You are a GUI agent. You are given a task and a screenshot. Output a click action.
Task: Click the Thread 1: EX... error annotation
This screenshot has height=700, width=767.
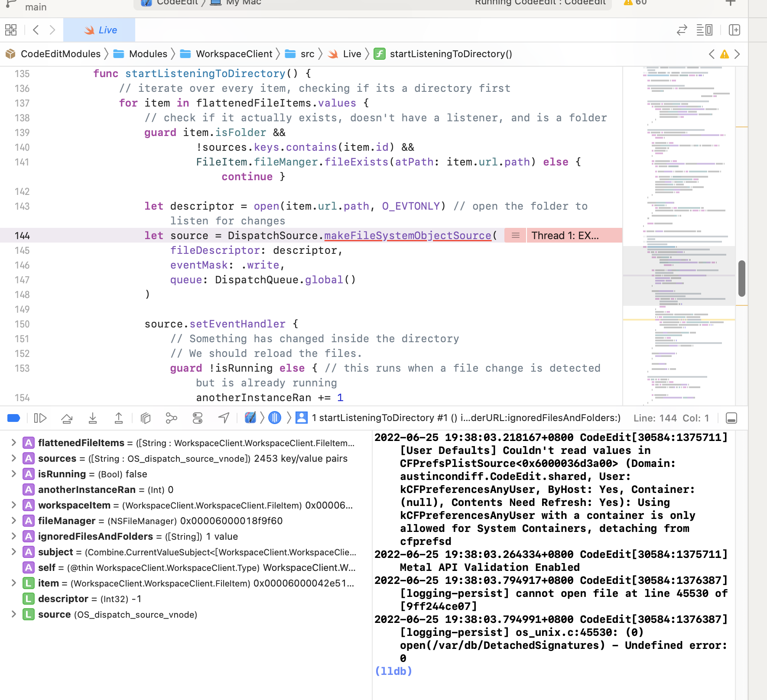[x=574, y=235]
